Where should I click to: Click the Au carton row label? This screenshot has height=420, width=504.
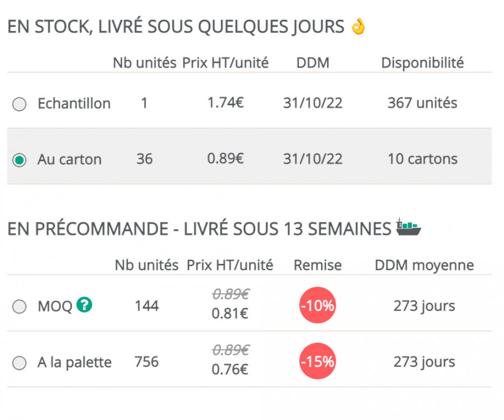[x=70, y=160]
